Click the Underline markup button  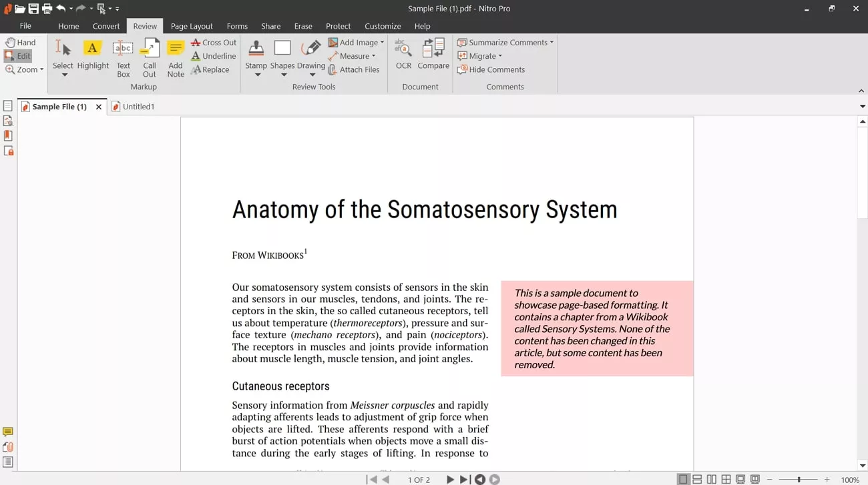(214, 56)
